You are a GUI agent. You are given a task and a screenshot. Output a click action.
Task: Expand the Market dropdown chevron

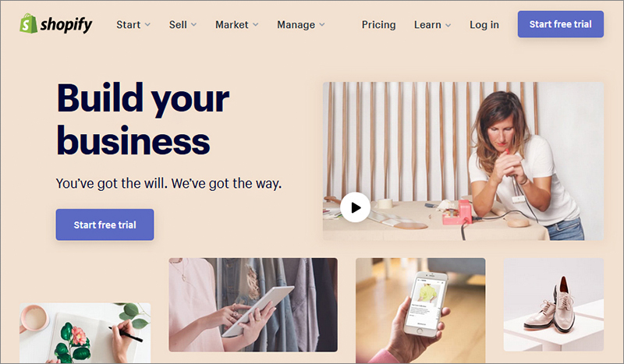coord(256,25)
